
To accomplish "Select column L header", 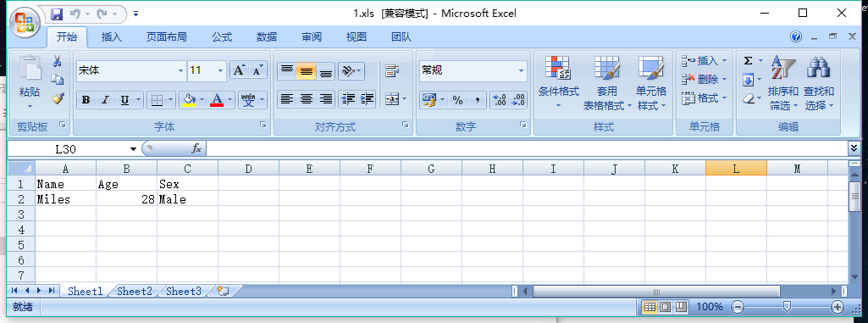I will (736, 169).
